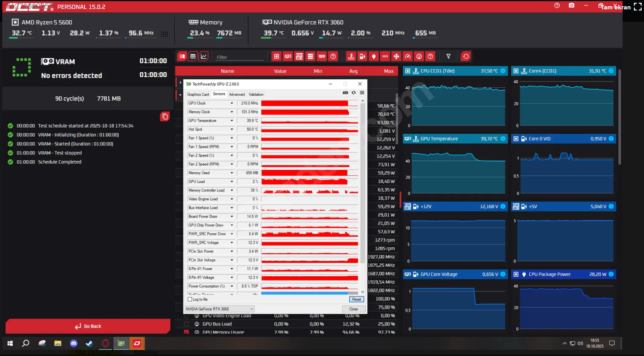
Task: Toggle the temperature sensor type filter
Action: pyautogui.click(x=351, y=56)
